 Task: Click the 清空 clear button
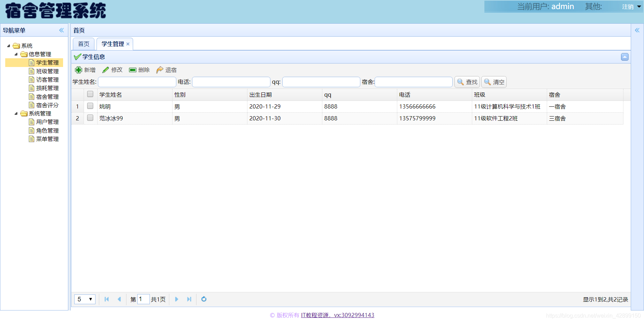pos(494,82)
